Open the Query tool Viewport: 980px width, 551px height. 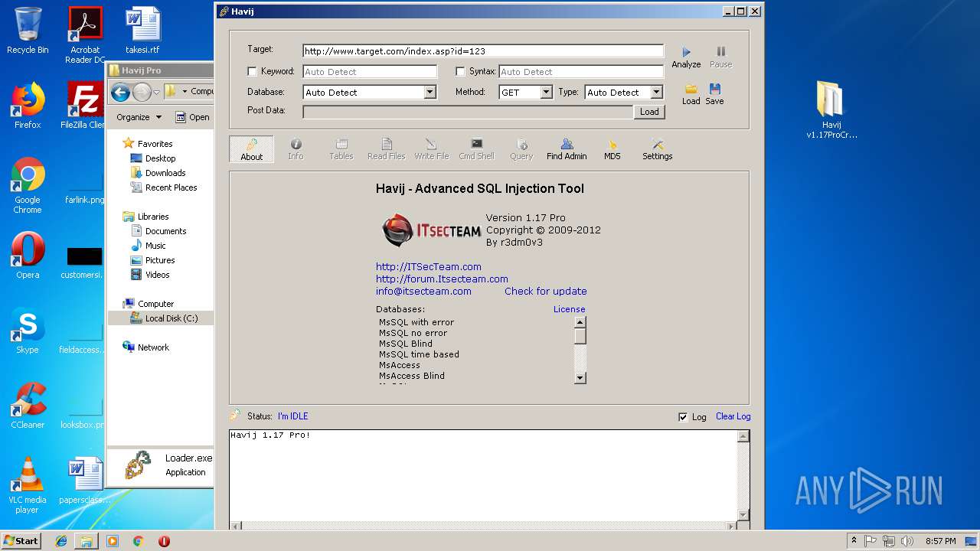521,149
